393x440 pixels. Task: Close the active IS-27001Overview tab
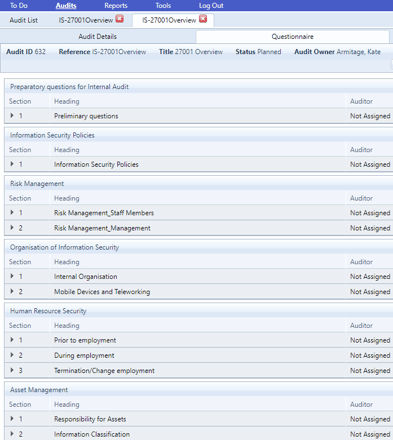click(x=203, y=19)
